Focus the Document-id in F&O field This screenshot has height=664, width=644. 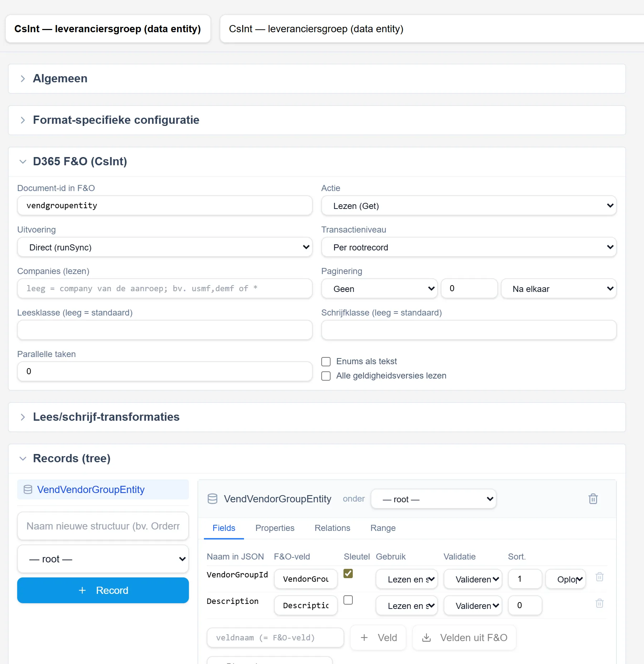pos(165,206)
